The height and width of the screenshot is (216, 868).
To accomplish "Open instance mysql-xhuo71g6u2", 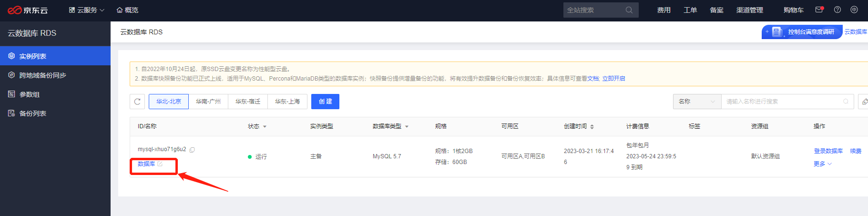I will click(x=162, y=149).
